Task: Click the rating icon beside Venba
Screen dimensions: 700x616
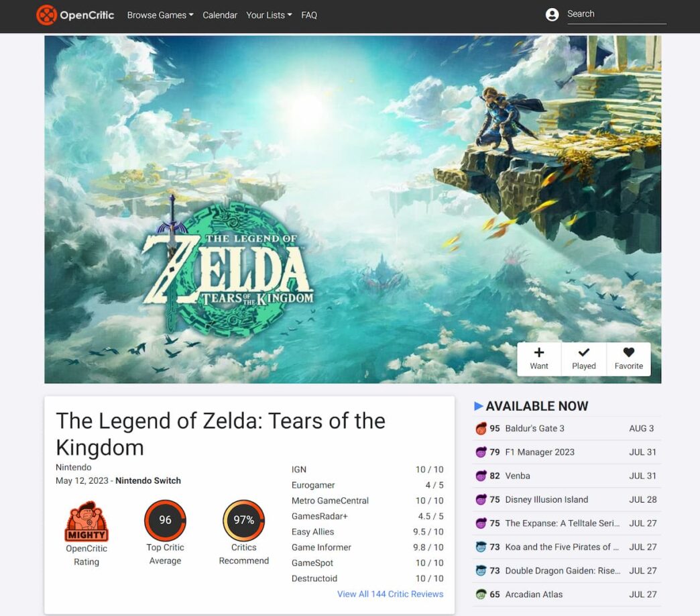Action: pyautogui.click(x=481, y=476)
